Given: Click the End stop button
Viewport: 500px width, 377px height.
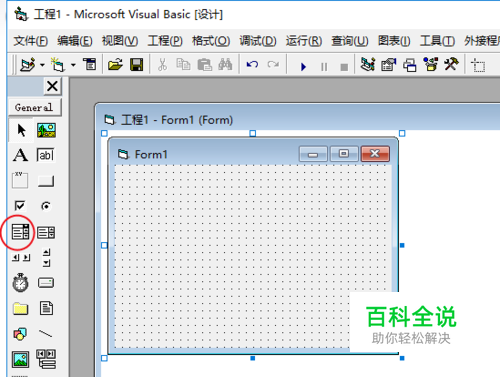Looking at the screenshot, I should click(344, 67).
